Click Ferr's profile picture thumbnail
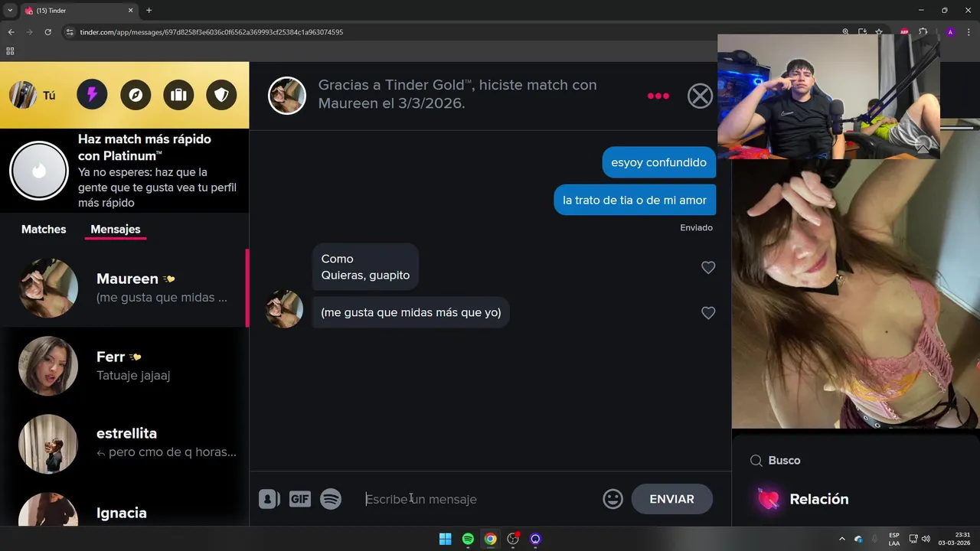This screenshot has width=980, height=551. point(48,366)
